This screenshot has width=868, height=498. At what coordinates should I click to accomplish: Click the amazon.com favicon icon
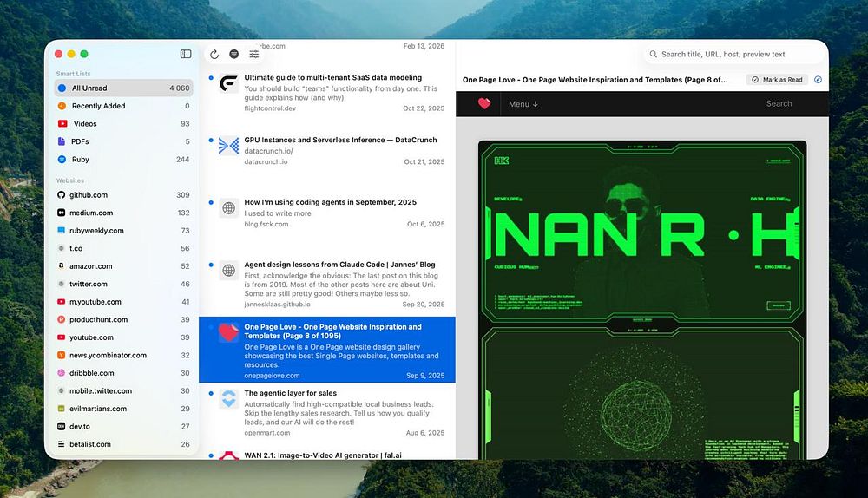click(x=61, y=265)
